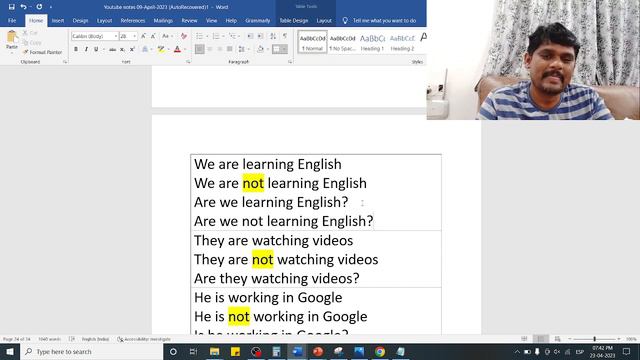Open Change Case dropdown

(167, 36)
